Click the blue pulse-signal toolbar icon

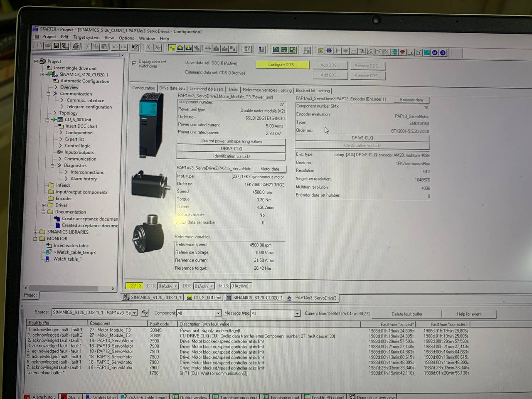click(x=443, y=52)
